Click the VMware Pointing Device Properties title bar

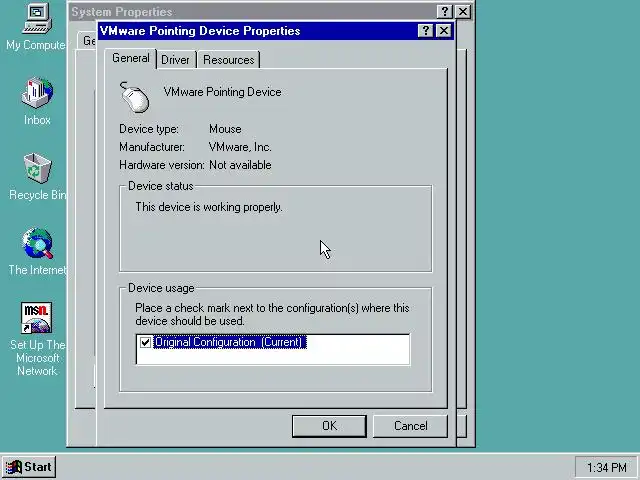(258, 31)
